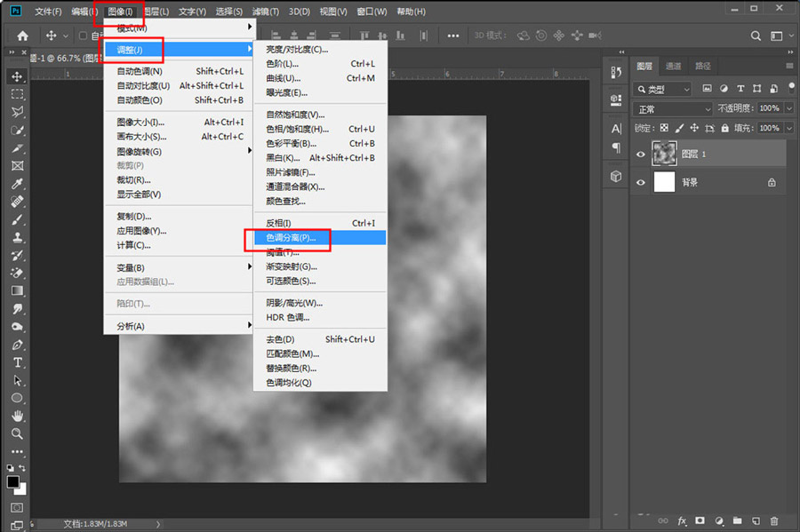This screenshot has width=800, height=532.
Task: Select the Quick Selection tool
Action: tap(17, 130)
